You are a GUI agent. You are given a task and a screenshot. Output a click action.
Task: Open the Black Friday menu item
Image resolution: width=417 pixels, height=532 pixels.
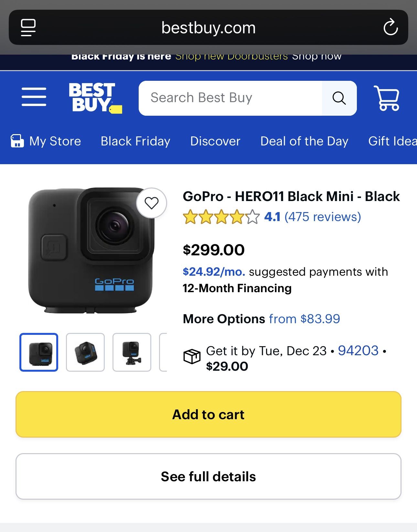click(x=135, y=141)
